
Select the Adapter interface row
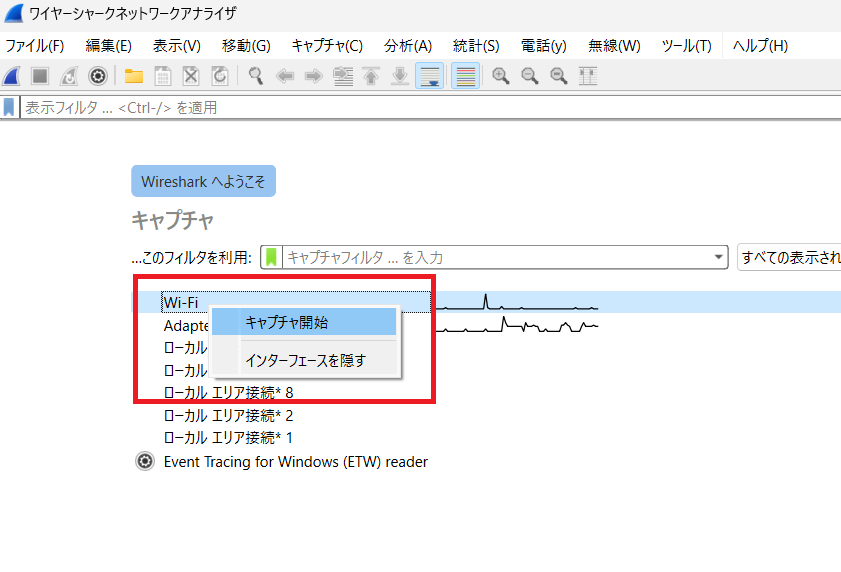point(186,326)
